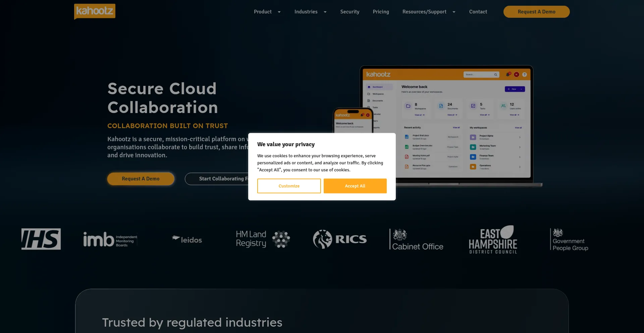Screen dimensions: 644x333
Task: Open the Product menu
Action: [263, 12]
